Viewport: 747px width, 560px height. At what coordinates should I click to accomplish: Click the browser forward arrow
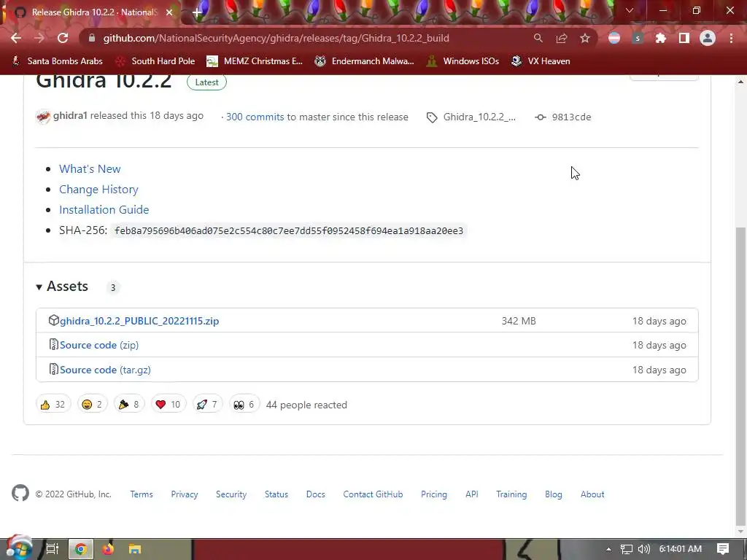39,38
